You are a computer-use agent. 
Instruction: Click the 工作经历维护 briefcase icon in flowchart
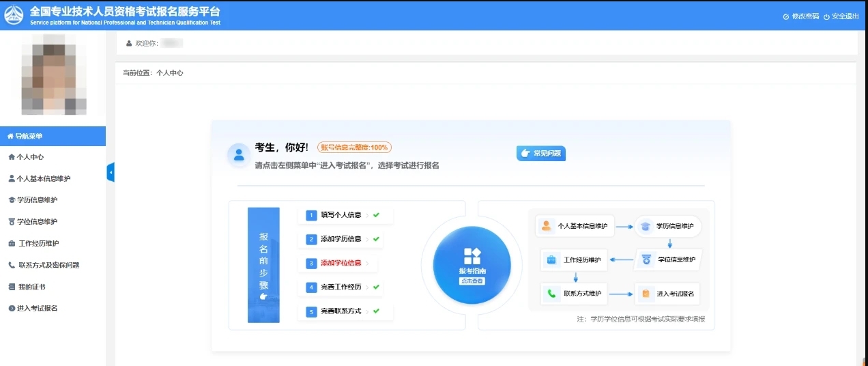pos(551,259)
